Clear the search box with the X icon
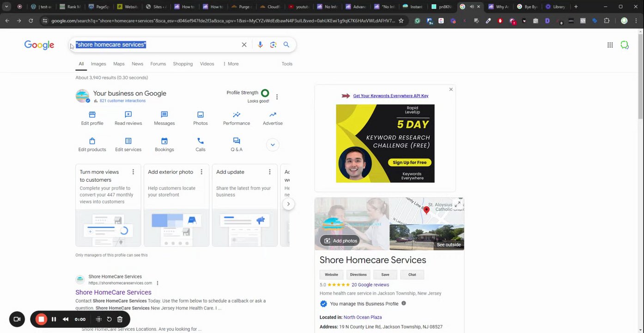Viewport: 644px width, 333px height. click(244, 44)
